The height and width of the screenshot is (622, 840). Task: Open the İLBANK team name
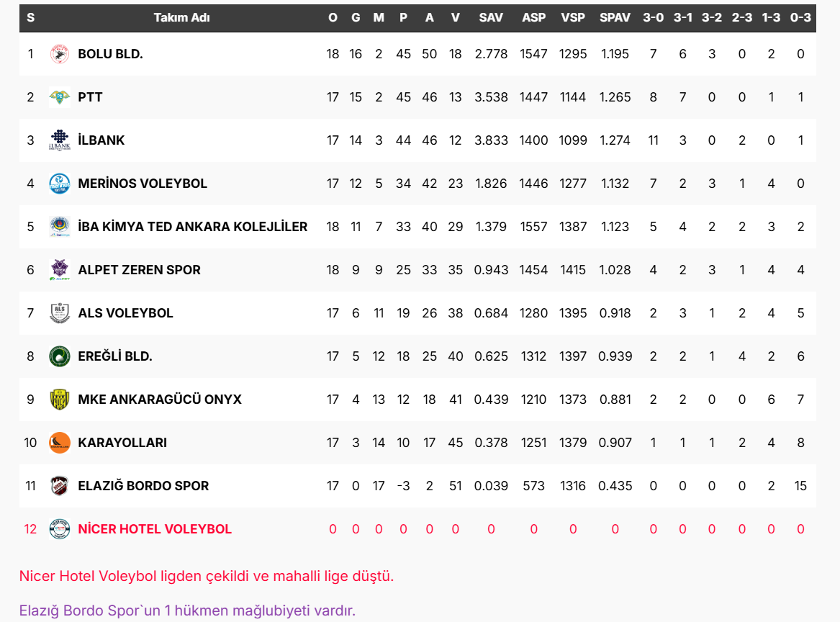coord(101,140)
